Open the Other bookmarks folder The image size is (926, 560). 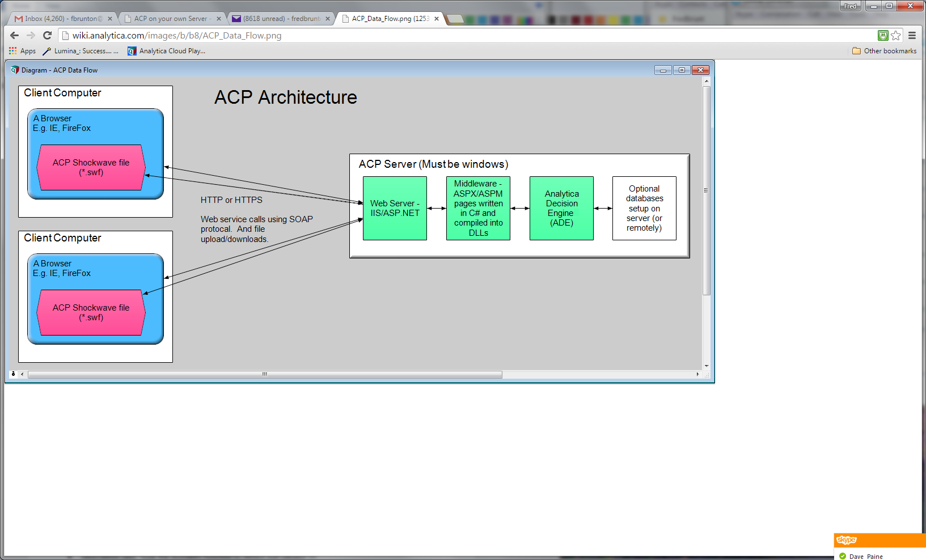(885, 51)
